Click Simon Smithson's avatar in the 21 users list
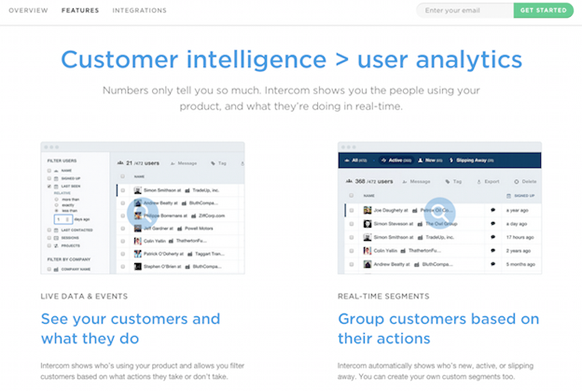Viewport: 582px width, 391px height. point(138,190)
